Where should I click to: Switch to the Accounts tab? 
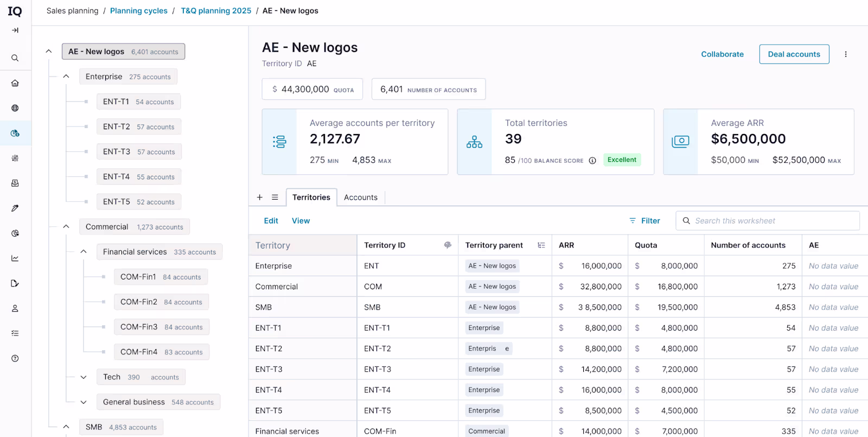pos(361,198)
